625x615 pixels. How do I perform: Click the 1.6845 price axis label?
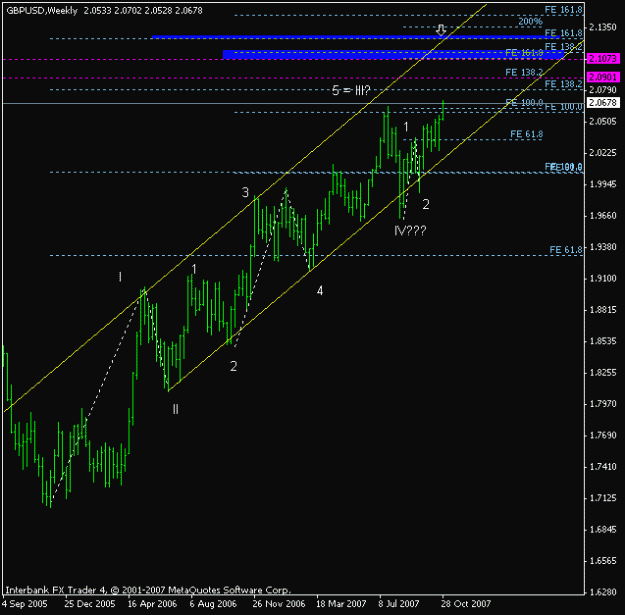click(603, 530)
